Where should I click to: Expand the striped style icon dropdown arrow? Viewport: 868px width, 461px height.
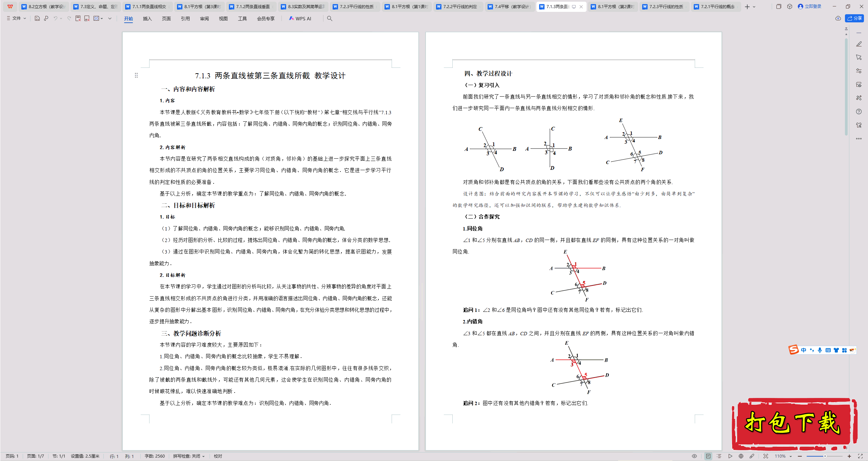[x=102, y=19]
